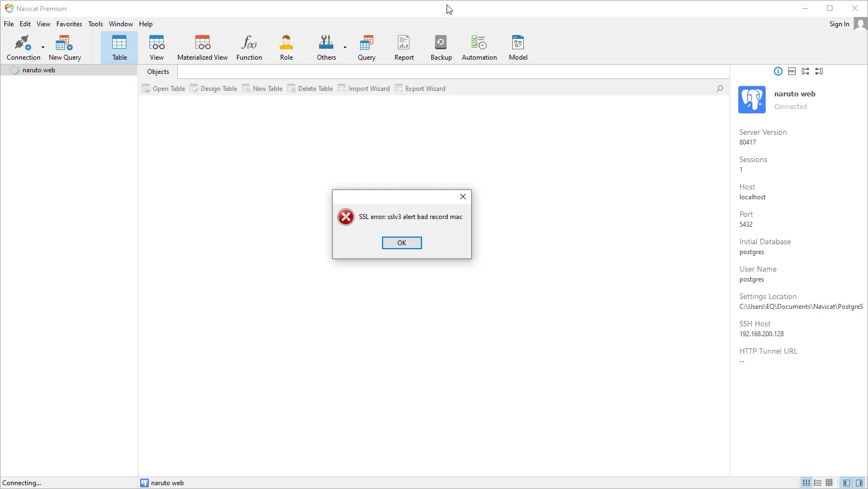Image resolution: width=868 pixels, height=489 pixels.
Task: Click New Table button
Action: [x=262, y=89]
